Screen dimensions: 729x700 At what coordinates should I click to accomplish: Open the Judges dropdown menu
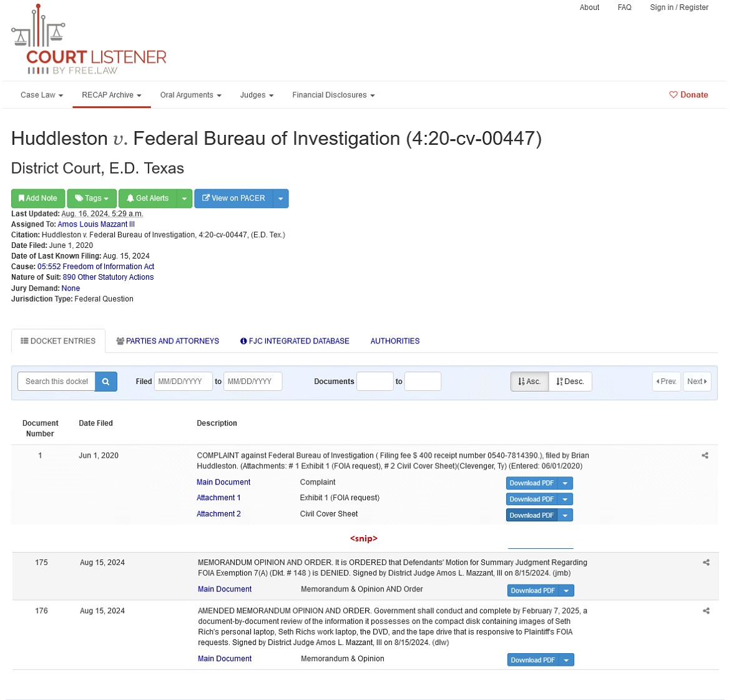[x=257, y=95]
